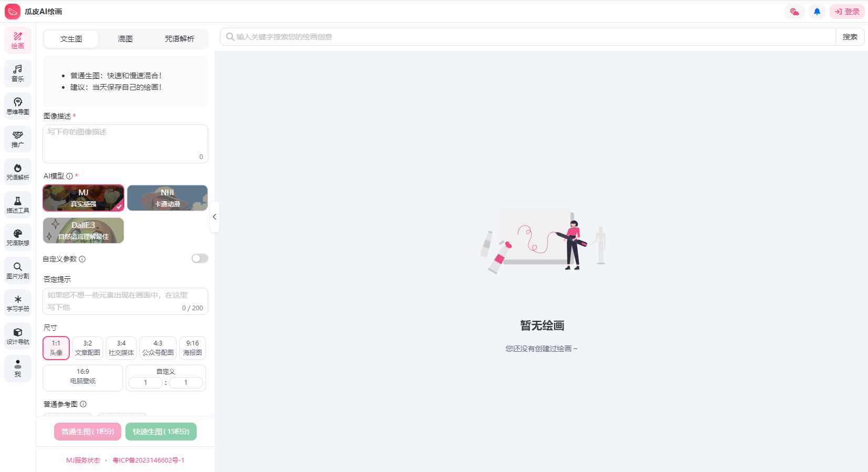
Task: Open the 设计导航 cube icon
Action: pyautogui.click(x=18, y=336)
